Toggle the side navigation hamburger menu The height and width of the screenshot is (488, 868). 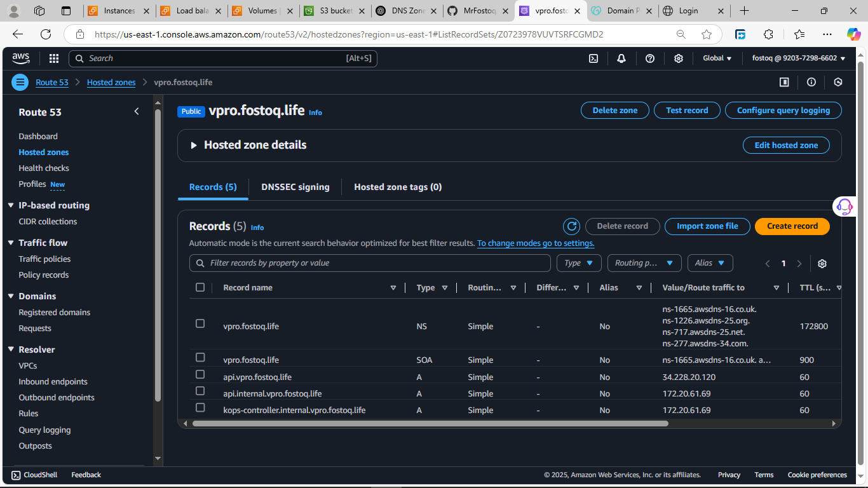click(x=20, y=82)
